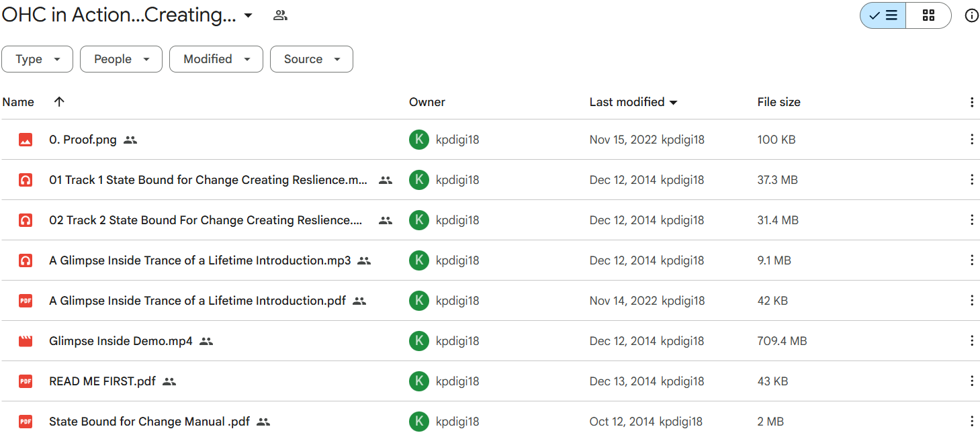This screenshot has width=980, height=435.
Task: Click the column header more options icon
Action: pos(971,102)
